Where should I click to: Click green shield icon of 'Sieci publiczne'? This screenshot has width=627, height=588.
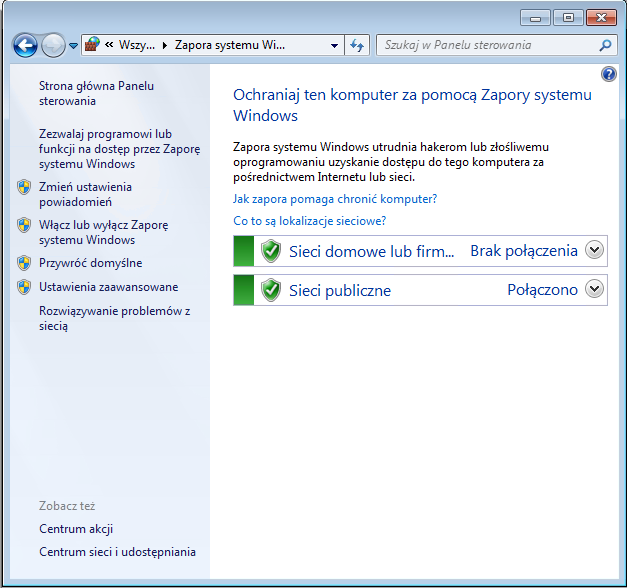tap(271, 290)
